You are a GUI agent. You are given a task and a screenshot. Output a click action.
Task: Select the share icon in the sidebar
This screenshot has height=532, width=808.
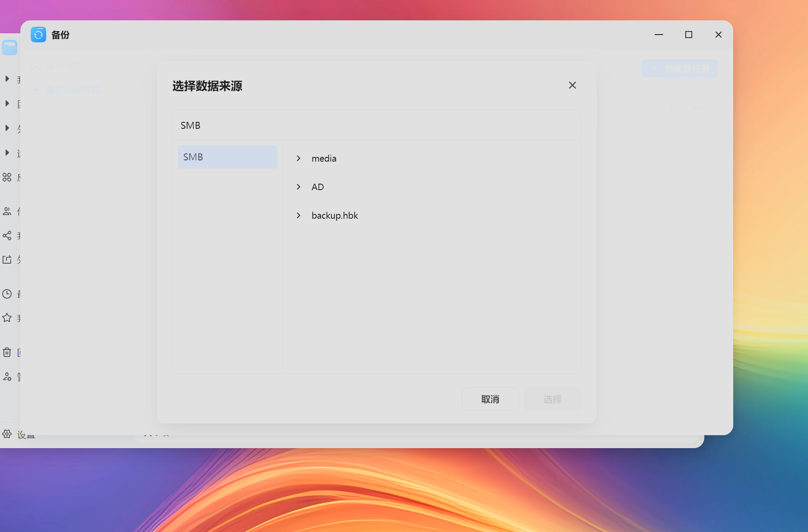tap(7, 235)
